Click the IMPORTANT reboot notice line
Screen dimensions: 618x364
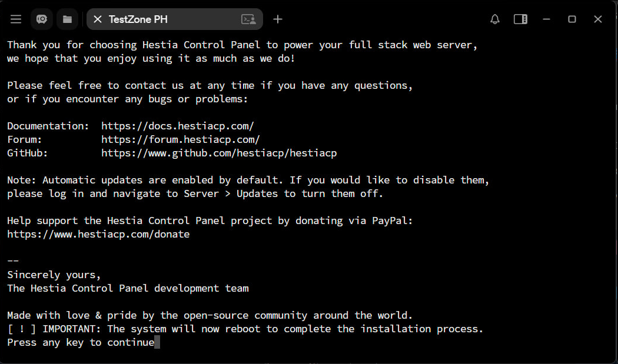tap(245, 329)
